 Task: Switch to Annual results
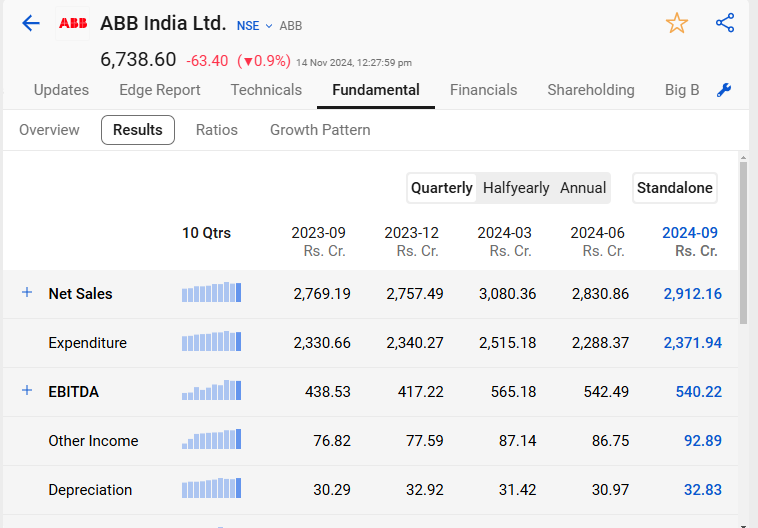pos(583,188)
